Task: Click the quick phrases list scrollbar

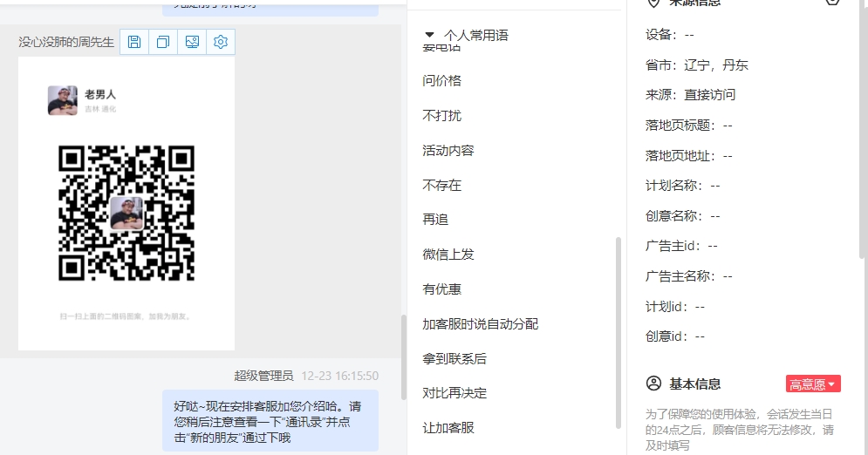Action: 619,333
